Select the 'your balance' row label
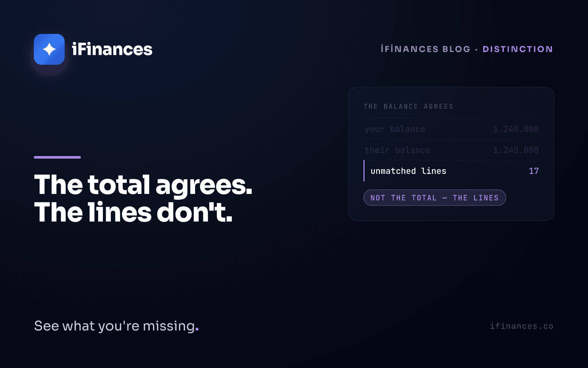This screenshot has height=368, width=588. pyautogui.click(x=395, y=129)
